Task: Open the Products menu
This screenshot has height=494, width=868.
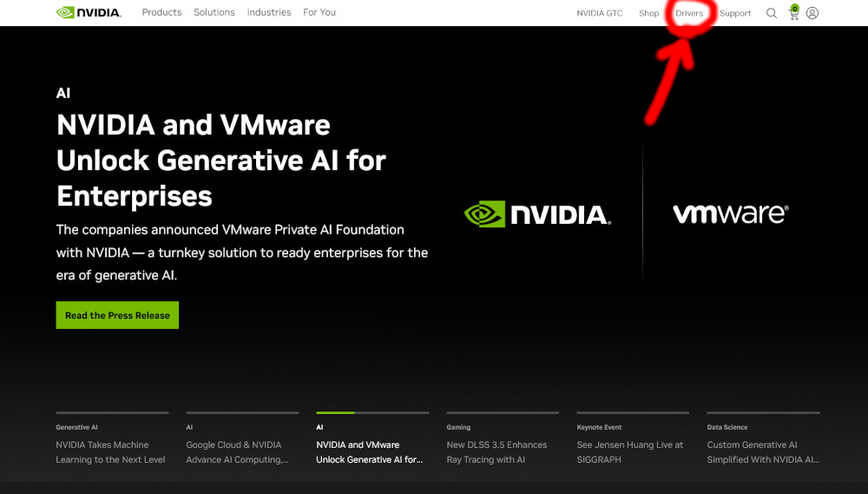Action: 161,12
